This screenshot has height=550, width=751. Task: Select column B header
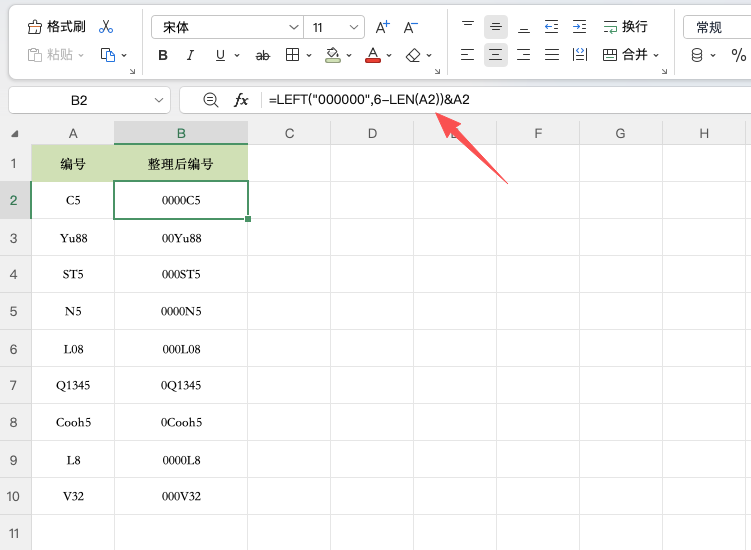[x=181, y=133]
